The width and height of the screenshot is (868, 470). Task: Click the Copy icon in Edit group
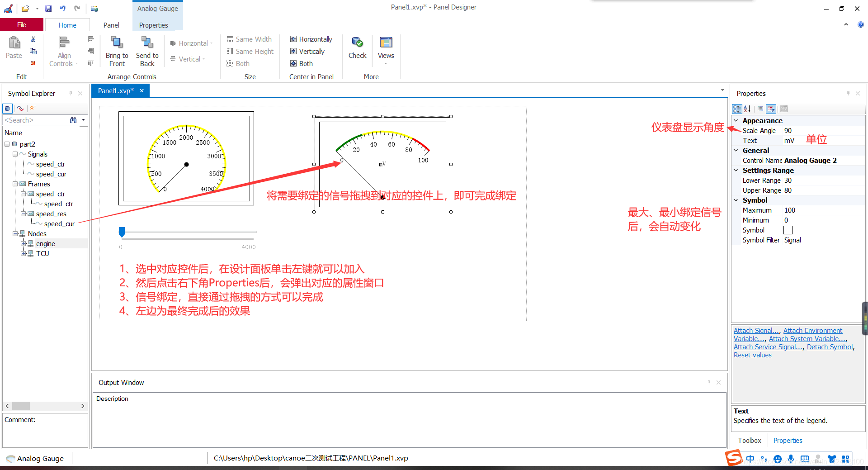tap(33, 51)
